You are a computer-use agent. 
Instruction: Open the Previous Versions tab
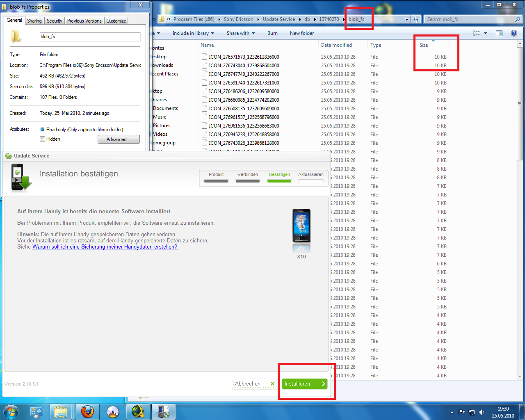tap(84, 21)
